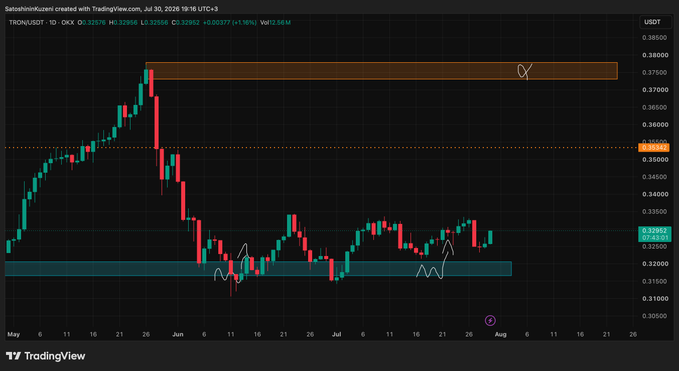Click the low value L0.32556
This screenshot has height=371, width=679.
coord(155,23)
